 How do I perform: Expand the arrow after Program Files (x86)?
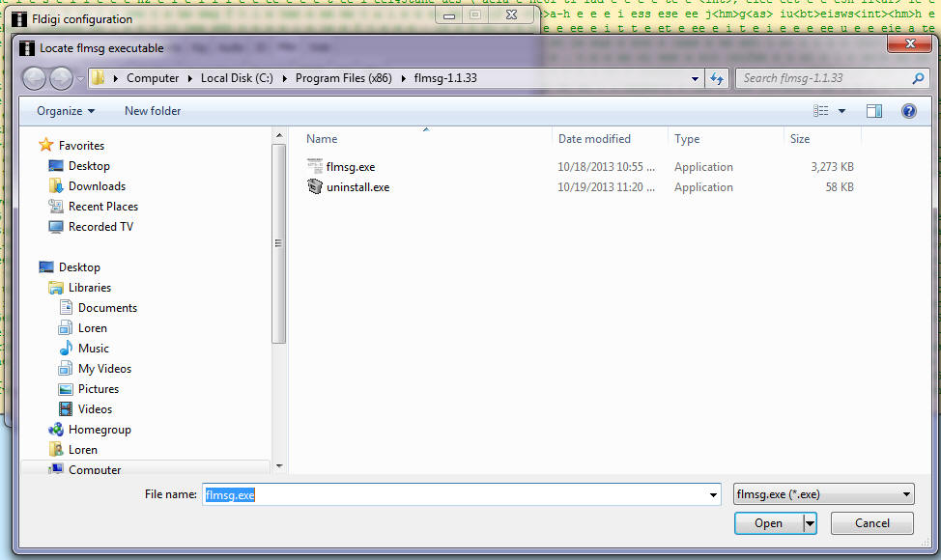click(403, 78)
